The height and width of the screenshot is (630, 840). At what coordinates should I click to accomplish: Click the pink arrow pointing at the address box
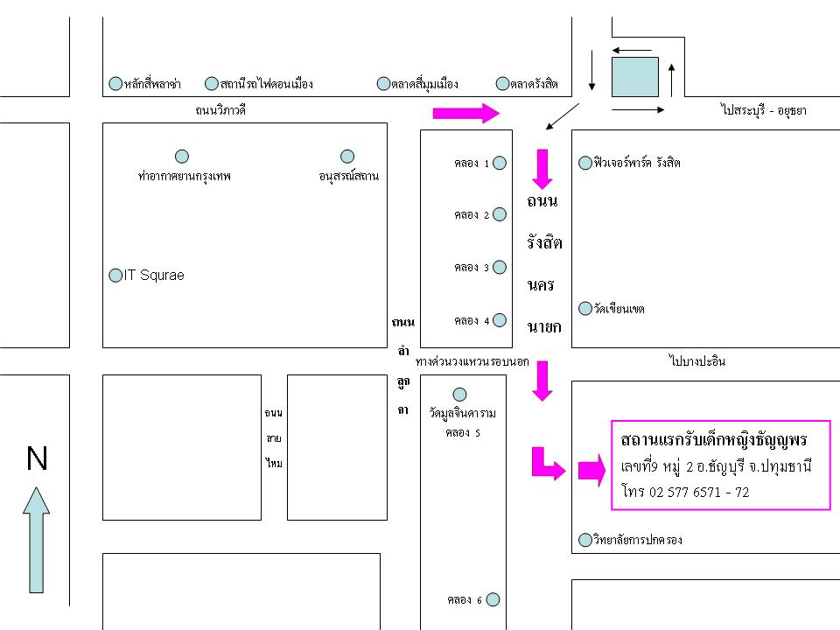click(x=592, y=471)
